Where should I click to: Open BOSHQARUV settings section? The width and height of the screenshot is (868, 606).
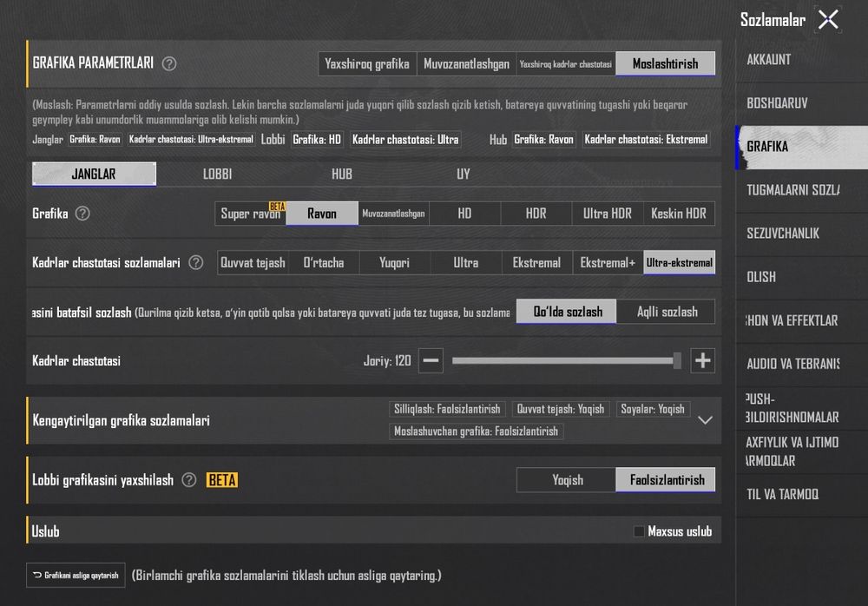point(801,103)
